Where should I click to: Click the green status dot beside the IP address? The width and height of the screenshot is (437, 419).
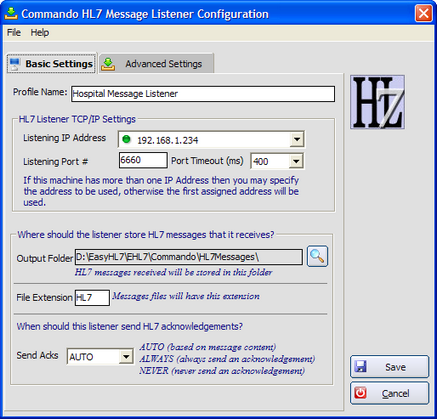126,139
